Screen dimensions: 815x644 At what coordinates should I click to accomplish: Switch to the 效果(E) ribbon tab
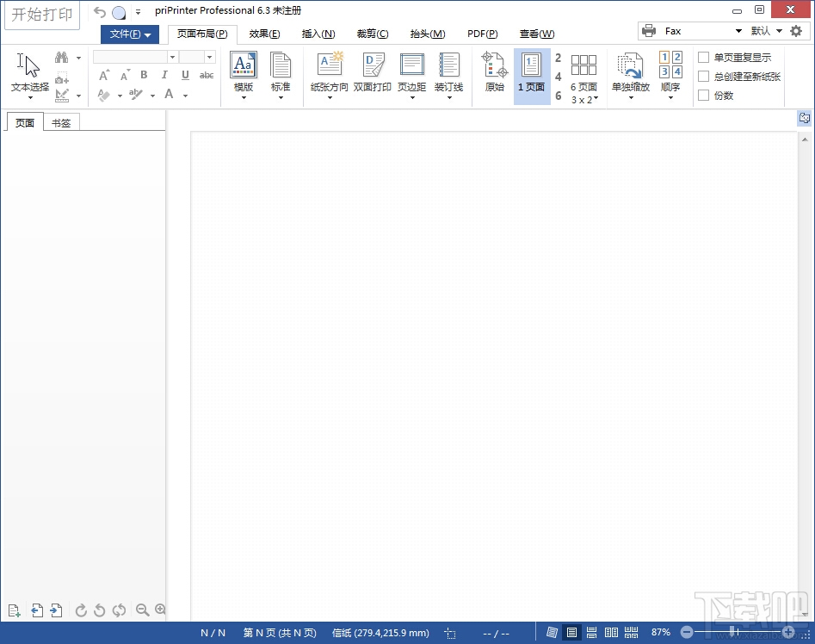[x=264, y=34]
